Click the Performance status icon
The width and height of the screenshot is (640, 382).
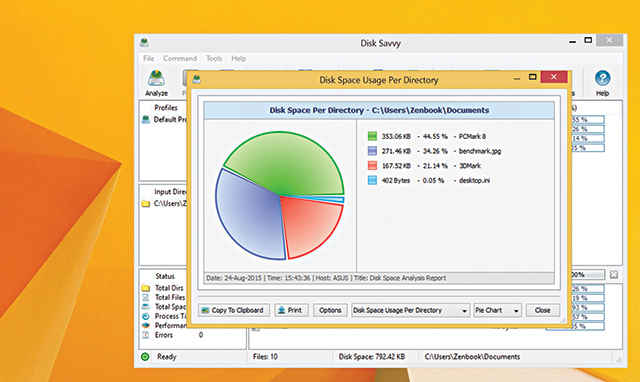(x=146, y=326)
